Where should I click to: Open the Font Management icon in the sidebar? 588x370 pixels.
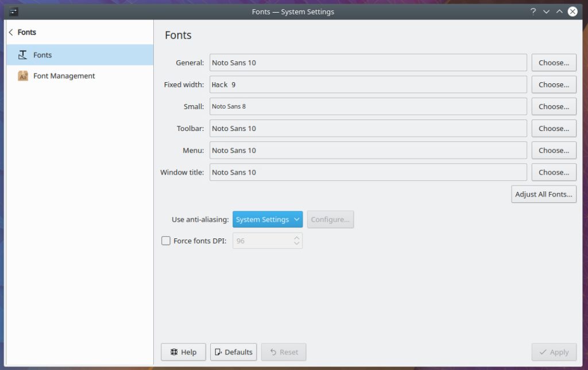(x=23, y=76)
